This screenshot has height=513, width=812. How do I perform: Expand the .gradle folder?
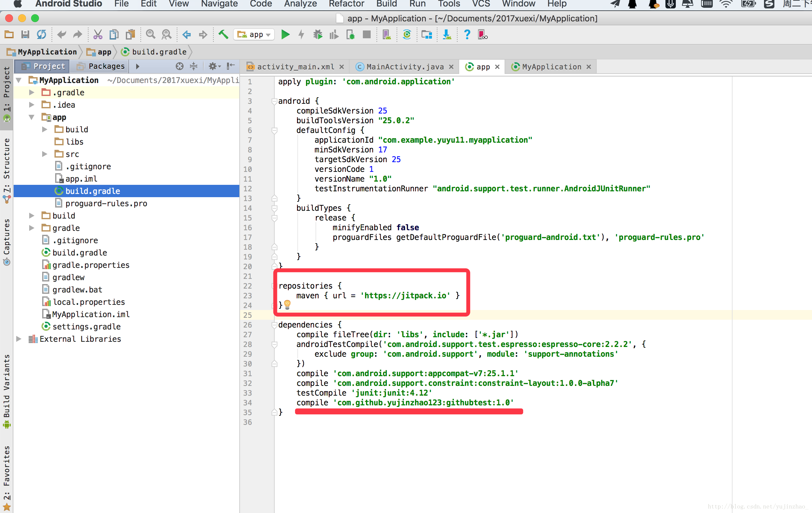click(x=32, y=92)
